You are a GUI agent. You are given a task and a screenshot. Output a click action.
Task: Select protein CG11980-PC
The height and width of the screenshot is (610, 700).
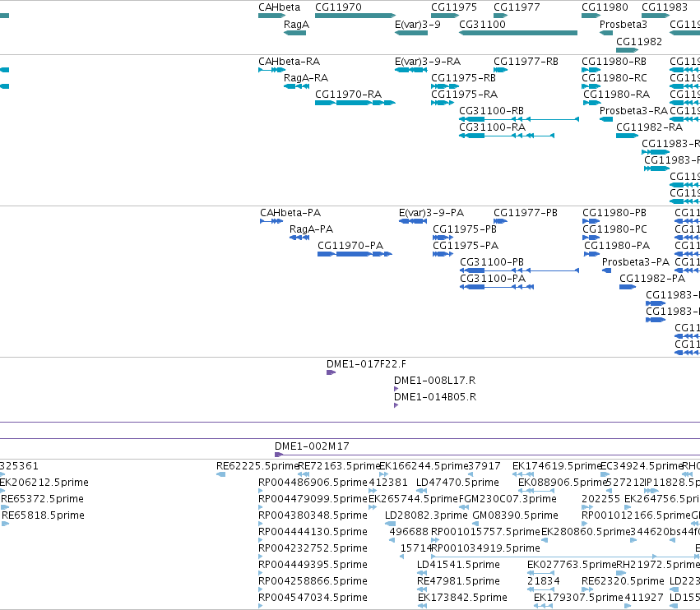pos(591,238)
